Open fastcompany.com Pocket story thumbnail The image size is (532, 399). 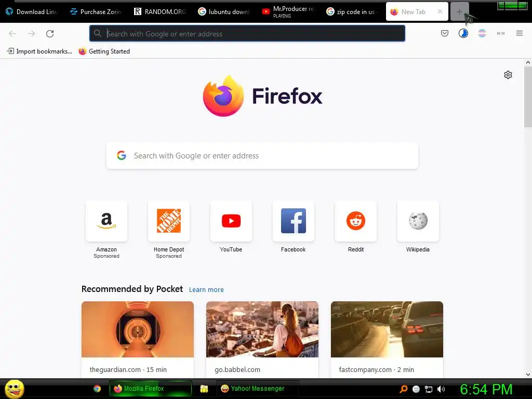pos(387,329)
